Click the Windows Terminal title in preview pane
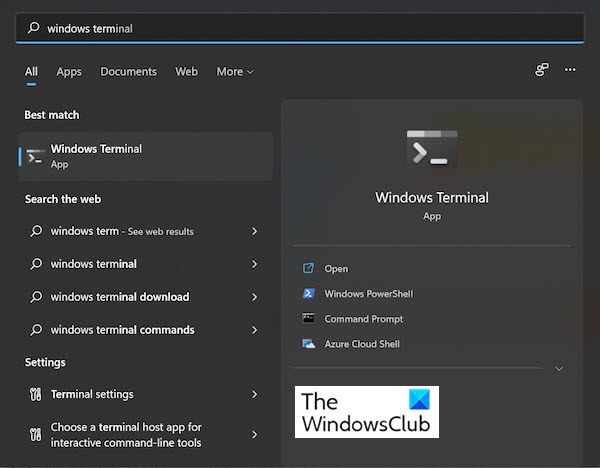600x468 pixels. pos(432,197)
